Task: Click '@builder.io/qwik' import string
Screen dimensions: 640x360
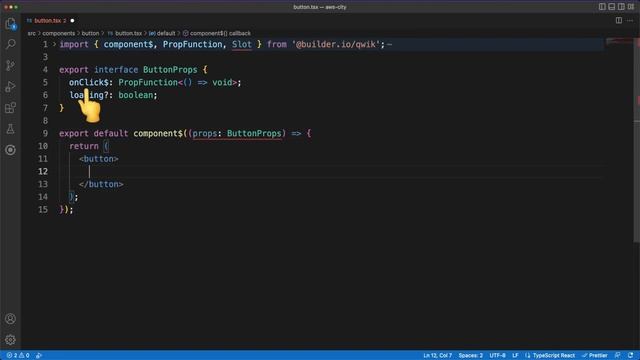Action: (336, 44)
